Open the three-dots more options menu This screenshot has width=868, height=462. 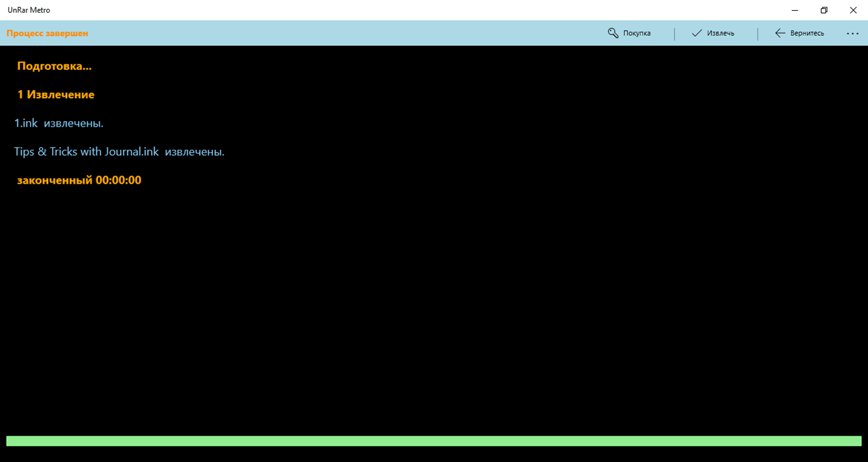[x=852, y=33]
